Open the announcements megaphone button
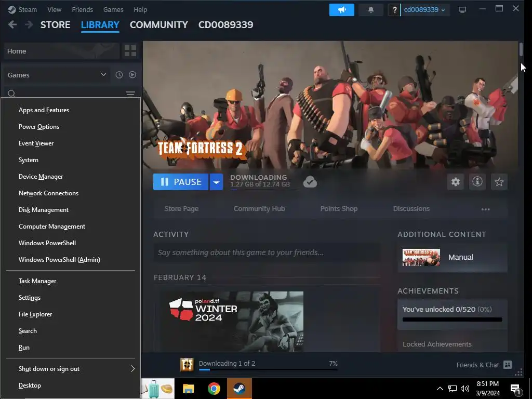 coord(342,10)
